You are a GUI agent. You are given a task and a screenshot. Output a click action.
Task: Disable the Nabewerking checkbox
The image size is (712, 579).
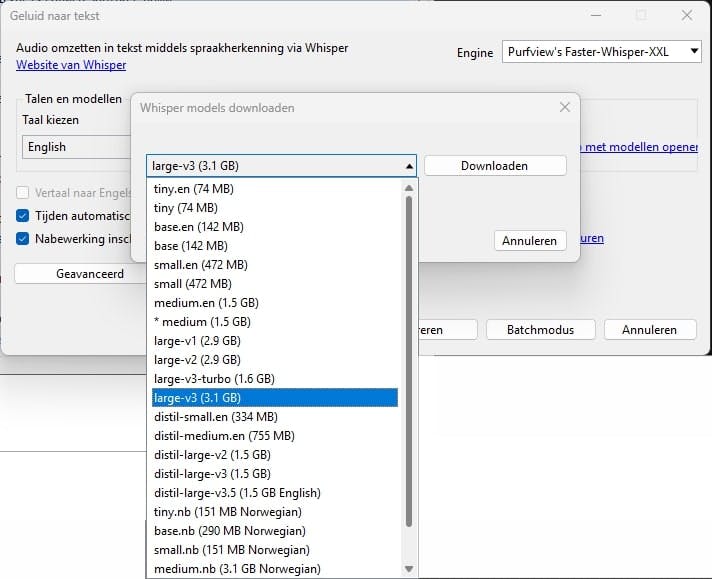23,239
